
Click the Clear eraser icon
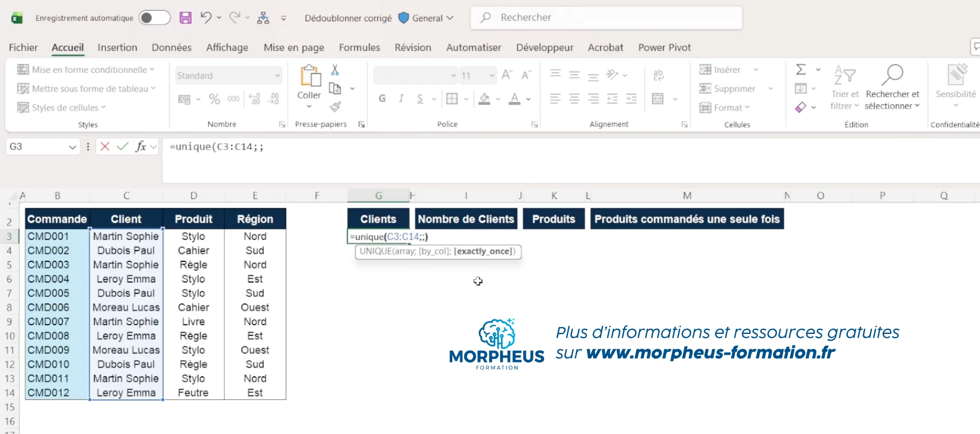[x=801, y=107]
